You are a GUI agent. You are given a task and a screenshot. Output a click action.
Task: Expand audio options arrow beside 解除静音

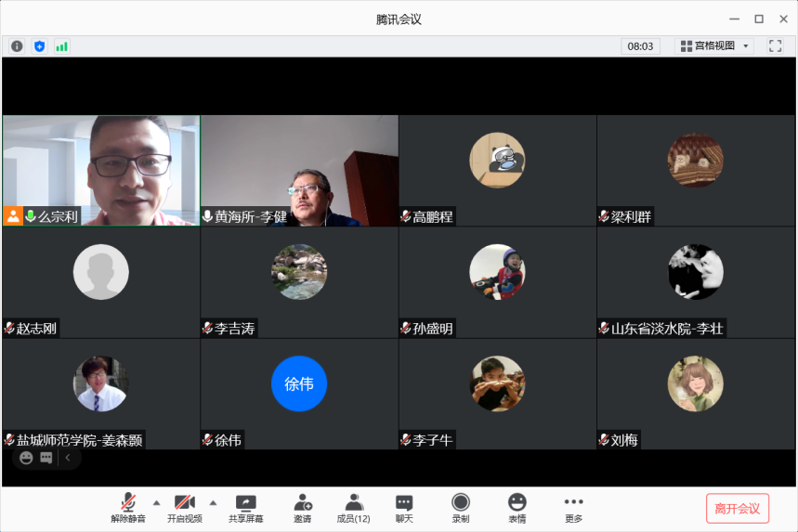click(x=156, y=503)
